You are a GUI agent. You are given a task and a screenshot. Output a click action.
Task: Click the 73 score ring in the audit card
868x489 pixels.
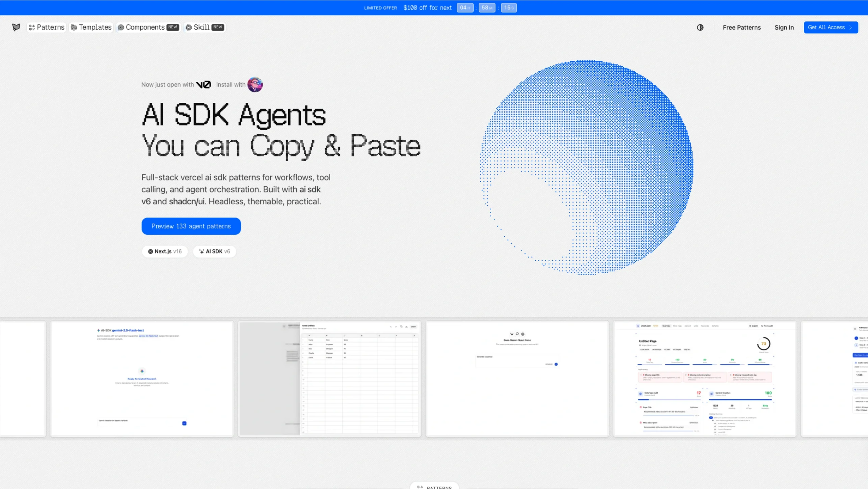pos(764,344)
